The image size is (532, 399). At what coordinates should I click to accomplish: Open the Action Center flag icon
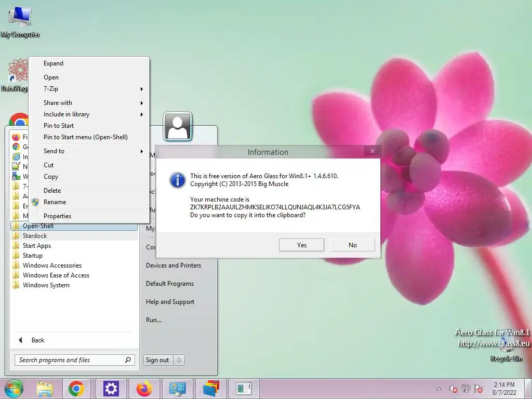[x=478, y=389]
